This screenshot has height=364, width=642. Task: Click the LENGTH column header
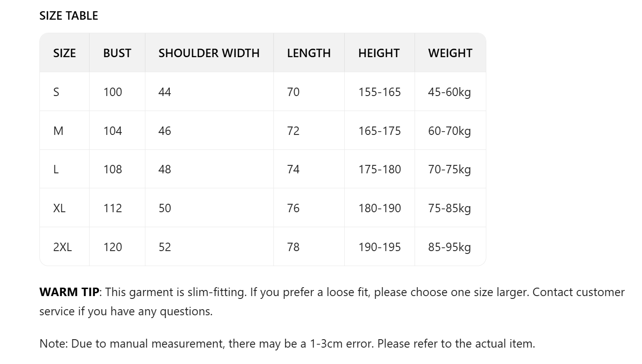click(309, 53)
